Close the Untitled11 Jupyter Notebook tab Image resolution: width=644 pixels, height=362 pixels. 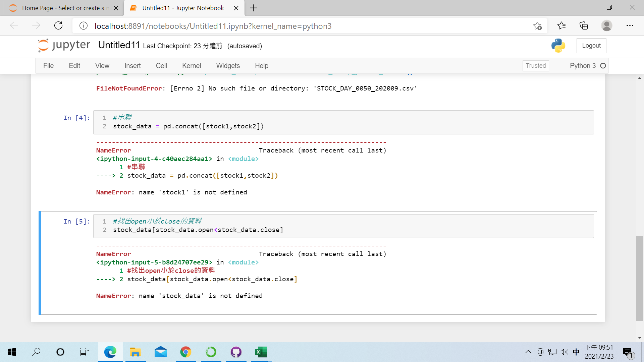coord(236,8)
